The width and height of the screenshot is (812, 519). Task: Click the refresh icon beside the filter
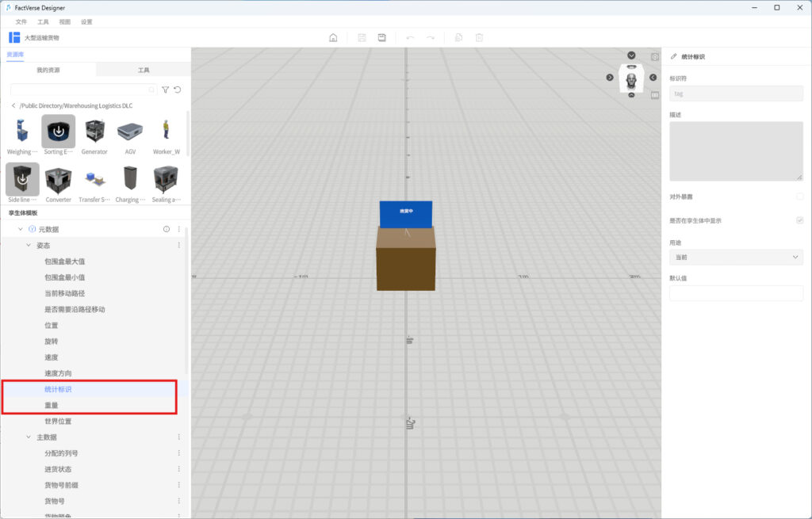178,90
